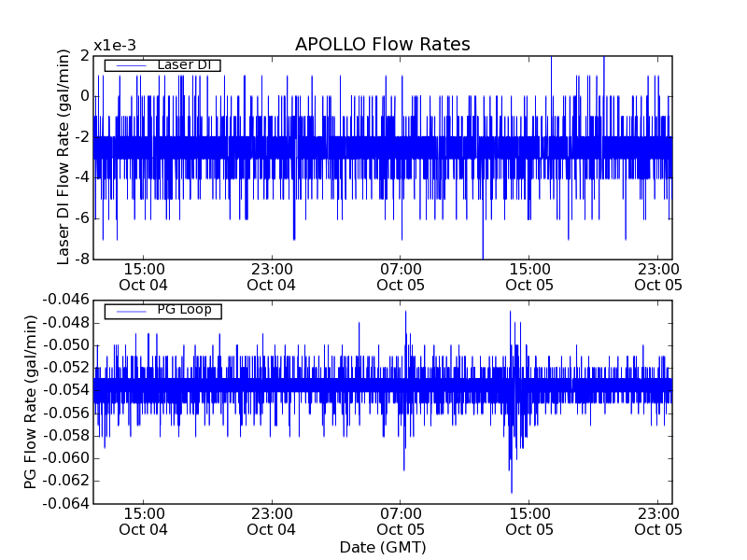The height and width of the screenshot is (560, 747).
Task: Click the "x1e-3" scale multiplier label
Action: click(x=115, y=46)
